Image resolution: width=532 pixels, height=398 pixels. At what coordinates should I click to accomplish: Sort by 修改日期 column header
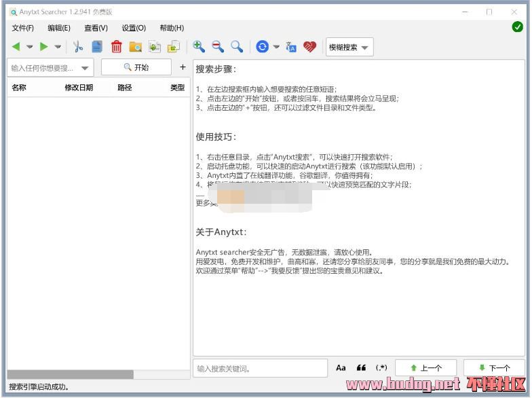(79, 88)
